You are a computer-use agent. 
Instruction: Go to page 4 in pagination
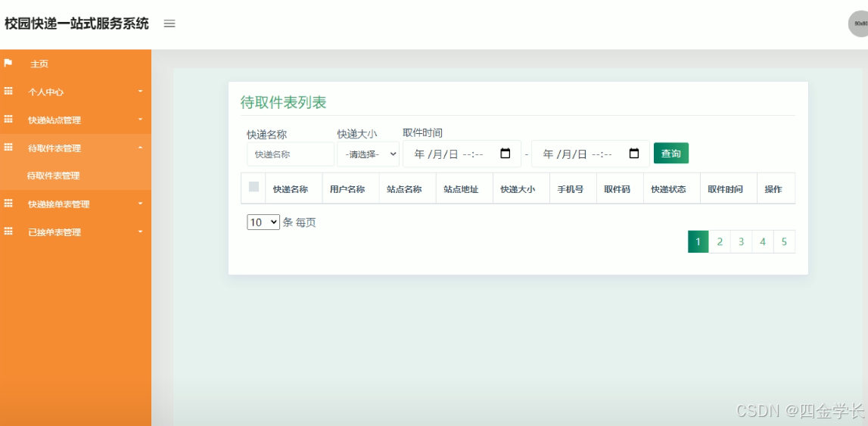[763, 242]
